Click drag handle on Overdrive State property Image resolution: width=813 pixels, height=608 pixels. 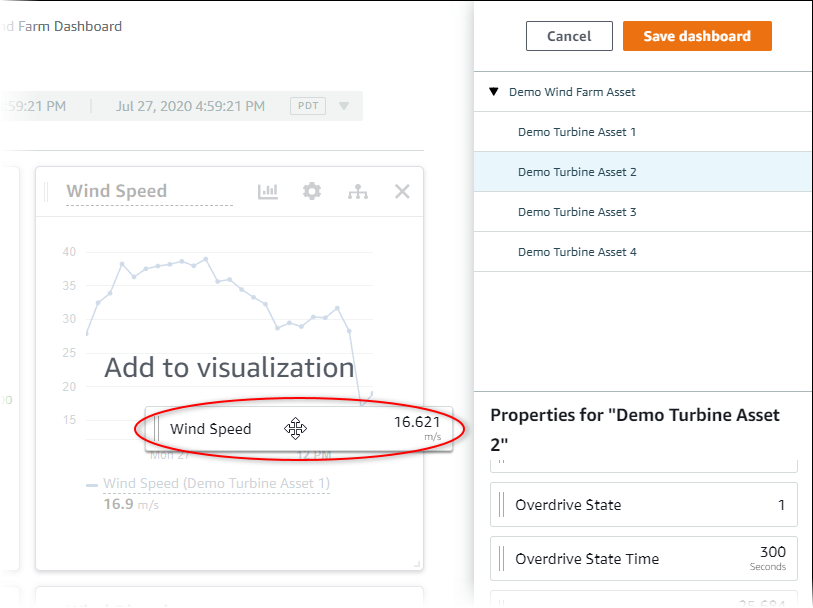pos(501,505)
